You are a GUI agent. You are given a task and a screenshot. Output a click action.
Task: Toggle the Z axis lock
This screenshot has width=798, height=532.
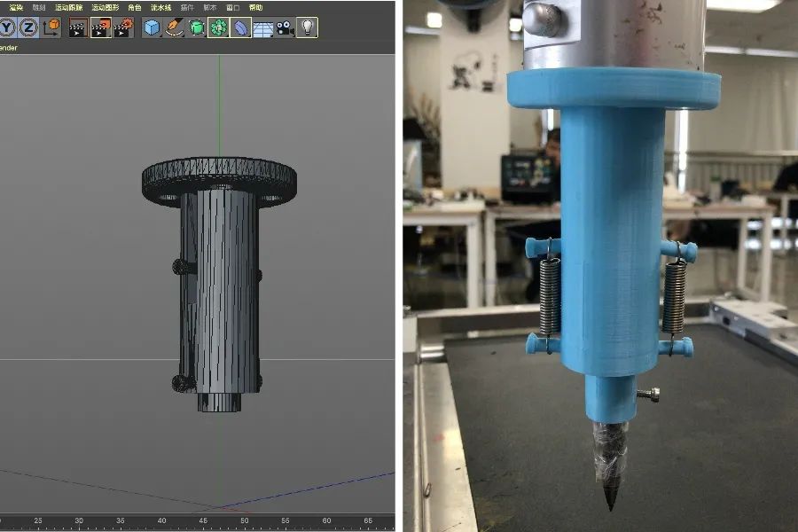click(28, 27)
